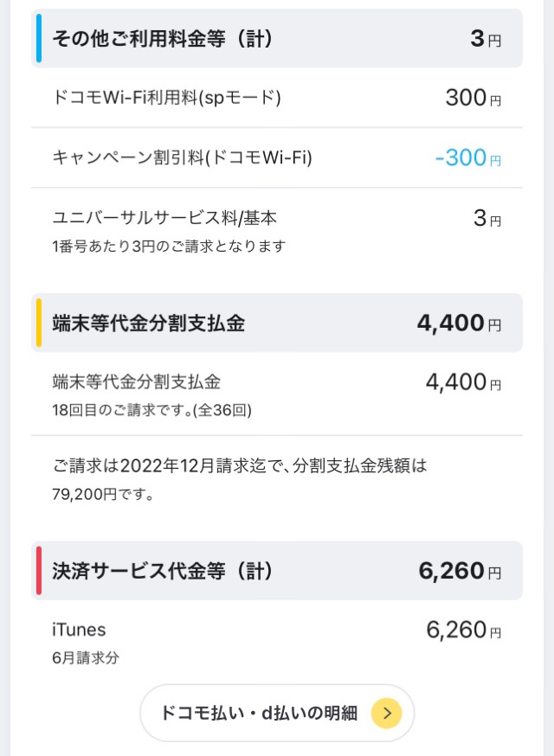554x756 pixels.
Task: Select the iTunes charge row
Action: pyautogui.click(x=277, y=642)
